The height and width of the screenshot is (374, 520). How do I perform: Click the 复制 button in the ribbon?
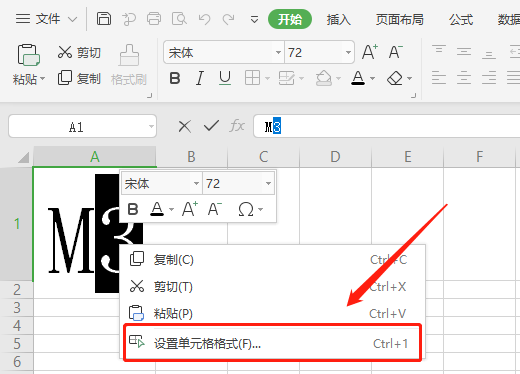[x=79, y=78]
